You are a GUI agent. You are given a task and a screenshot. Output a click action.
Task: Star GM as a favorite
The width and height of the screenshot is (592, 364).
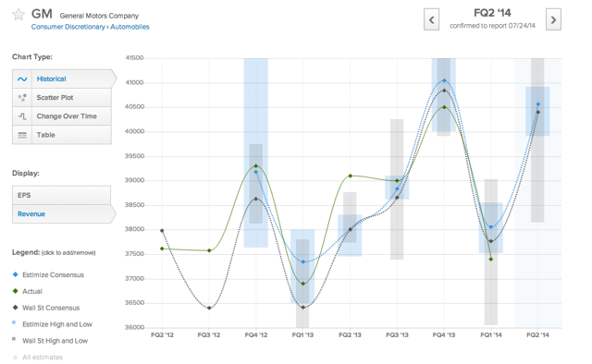click(18, 15)
